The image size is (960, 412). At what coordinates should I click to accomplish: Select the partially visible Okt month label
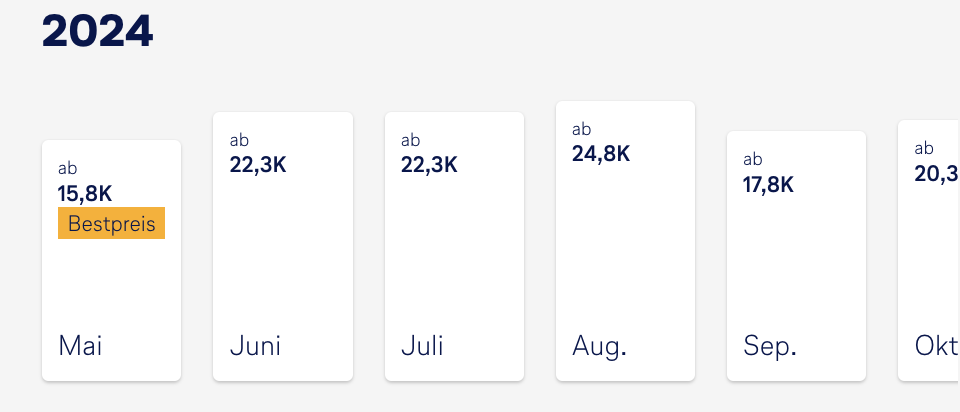click(936, 346)
